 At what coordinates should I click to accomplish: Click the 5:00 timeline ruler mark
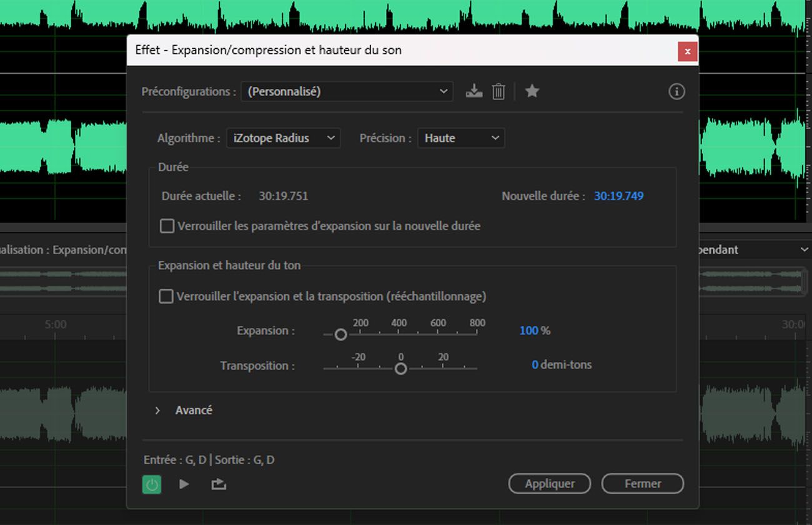[55, 324]
